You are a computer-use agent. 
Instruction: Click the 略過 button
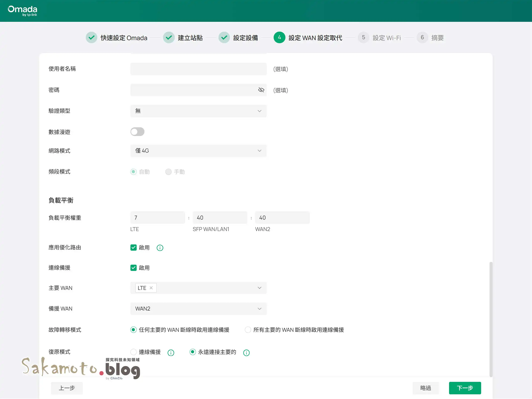pos(425,388)
